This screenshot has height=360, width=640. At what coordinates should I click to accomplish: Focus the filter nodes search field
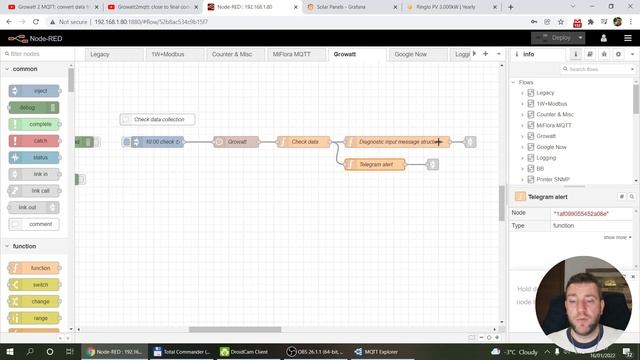[38, 54]
